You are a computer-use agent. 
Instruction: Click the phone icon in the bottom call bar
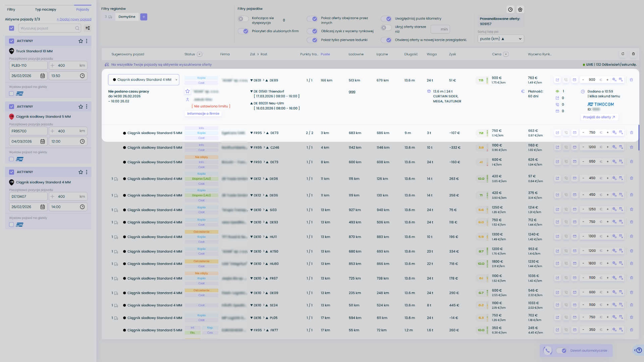(x=547, y=351)
